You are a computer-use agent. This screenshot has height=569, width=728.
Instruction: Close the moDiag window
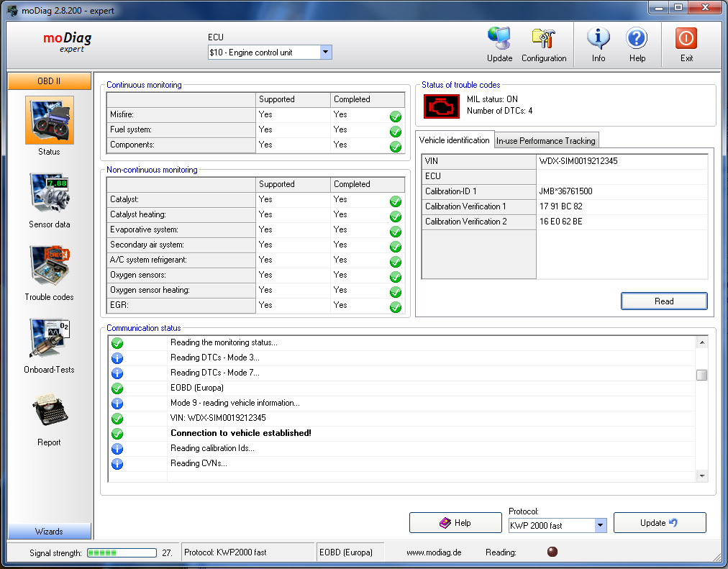coord(705,7)
